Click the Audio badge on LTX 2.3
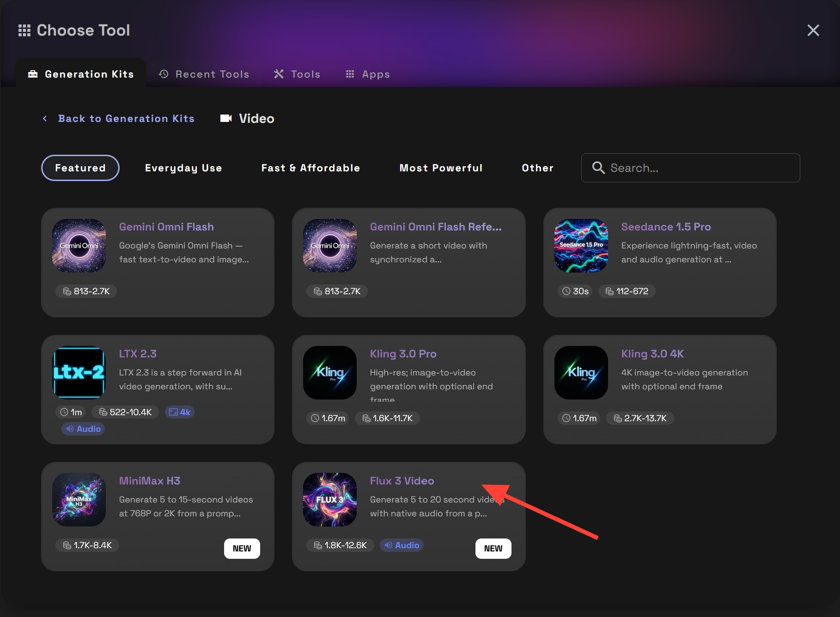Image resolution: width=840 pixels, height=617 pixels. (x=83, y=429)
